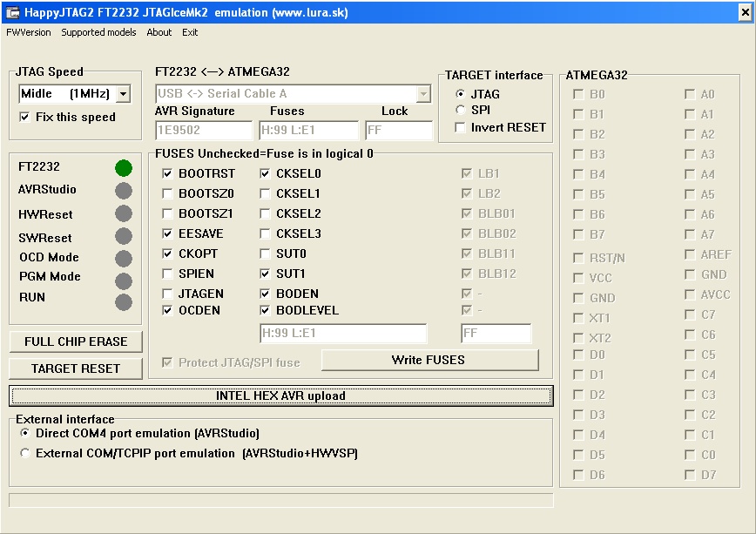Screen dimensions: 756x534
Task: Toggle the ATMEGA32 A0 pin checkbox
Action: pyautogui.click(x=690, y=94)
